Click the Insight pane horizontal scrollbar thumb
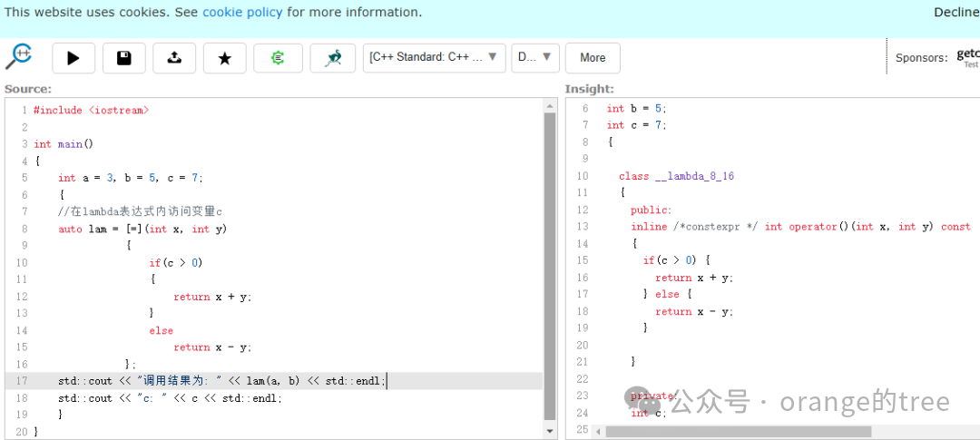This screenshot has height=440, width=980. pyautogui.click(x=738, y=431)
